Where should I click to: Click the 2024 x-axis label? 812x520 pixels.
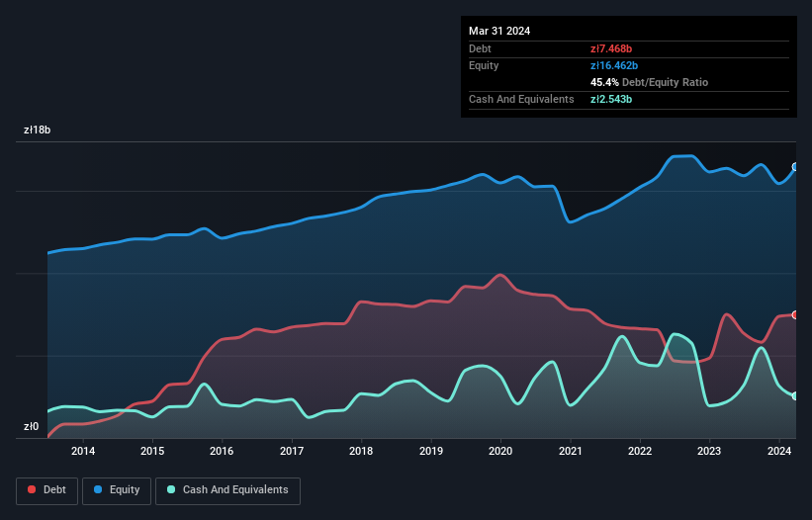(779, 451)
